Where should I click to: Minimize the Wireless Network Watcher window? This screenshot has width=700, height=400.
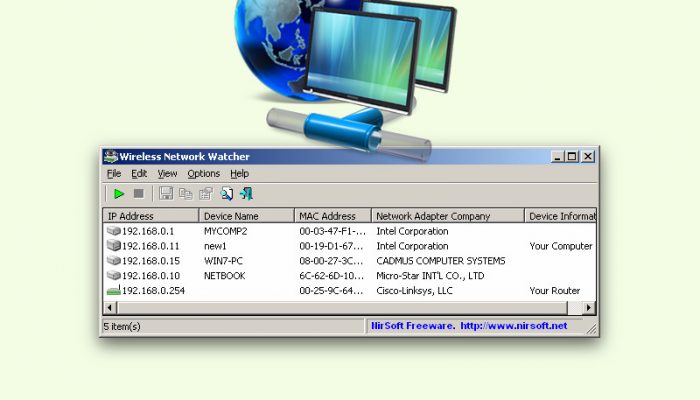pos(557,157)
